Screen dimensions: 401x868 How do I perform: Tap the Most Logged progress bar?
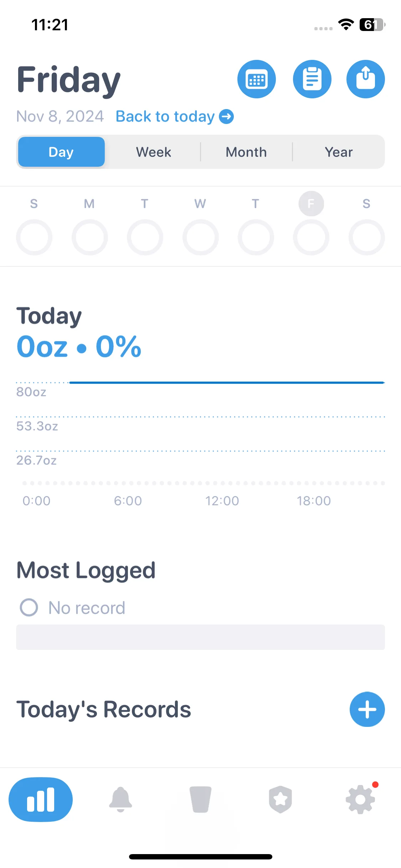point(200,637)
